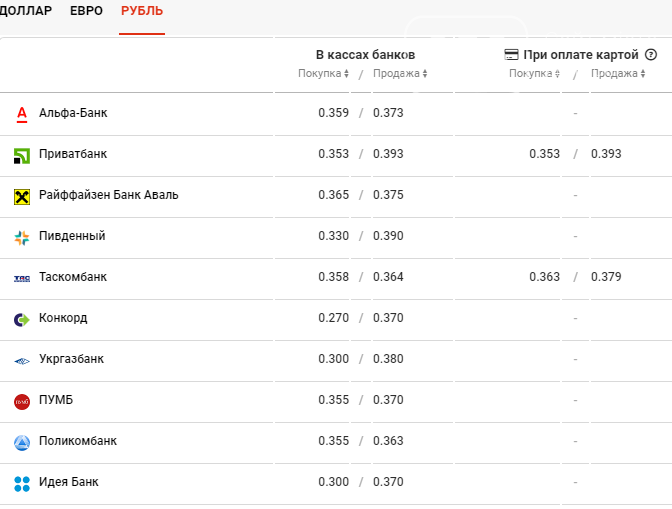Click the PUMB red logo icon
The image size is (672, 509).
(22, 401)
